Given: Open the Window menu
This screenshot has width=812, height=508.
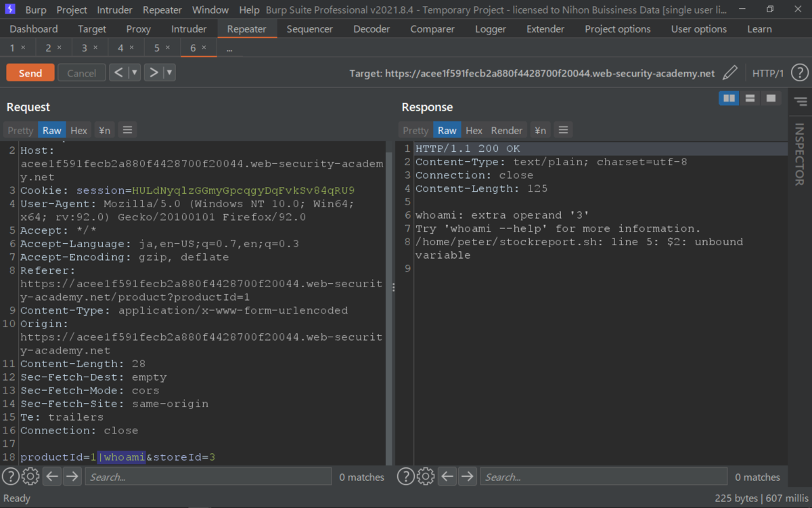Looking at the screenshot, I should (x=210, y=10).
